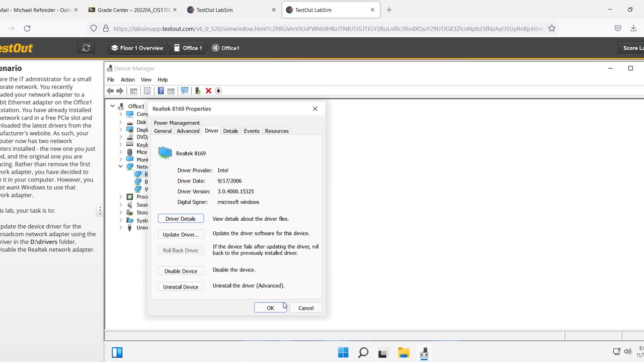Click the Save to Pocket icon

(618, 28)
